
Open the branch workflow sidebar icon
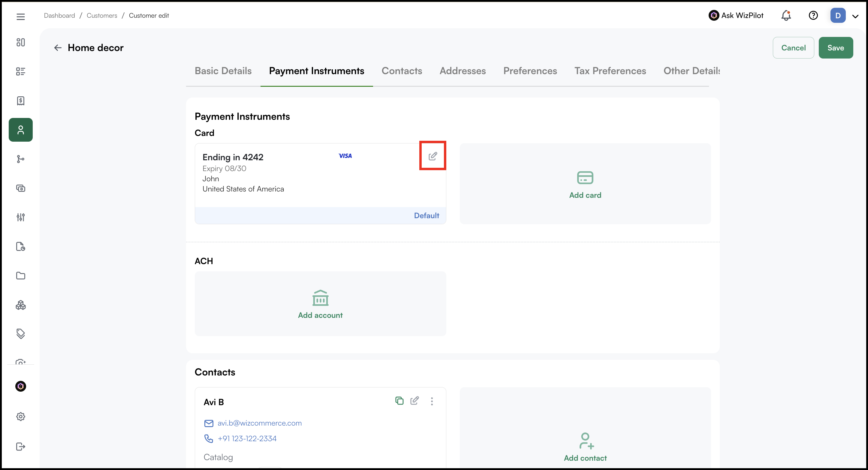point(20,159)
